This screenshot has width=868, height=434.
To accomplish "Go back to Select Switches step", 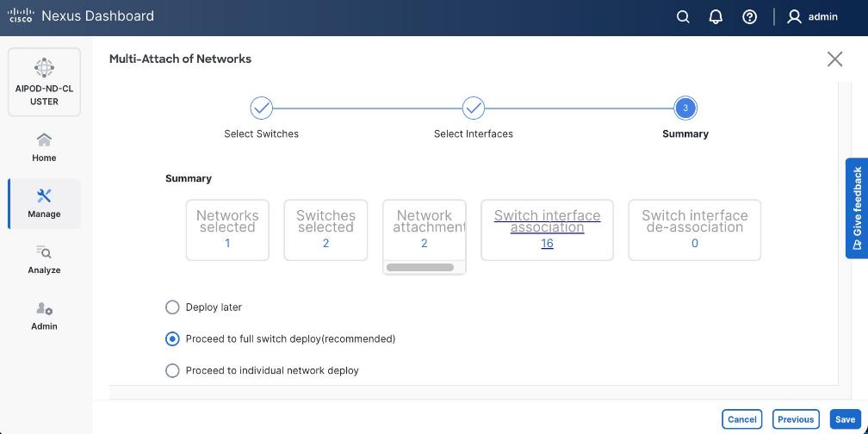I will pyautogui.click(x=261, y=108).
